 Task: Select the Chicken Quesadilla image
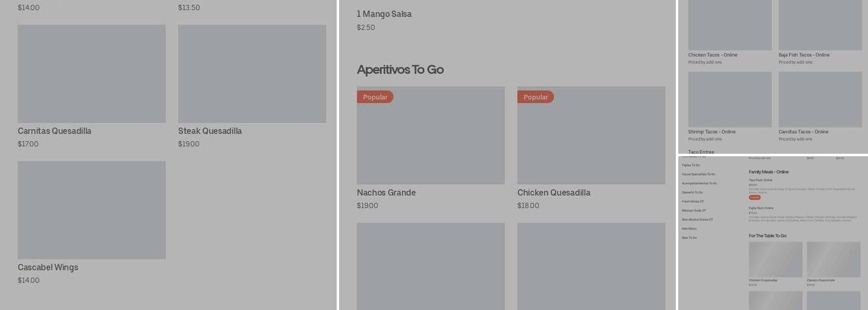pyautogui.click(x=591, y=135)
